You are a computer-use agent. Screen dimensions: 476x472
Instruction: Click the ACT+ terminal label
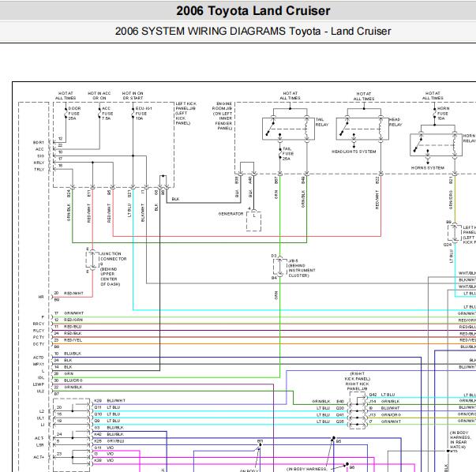point(39,457)
